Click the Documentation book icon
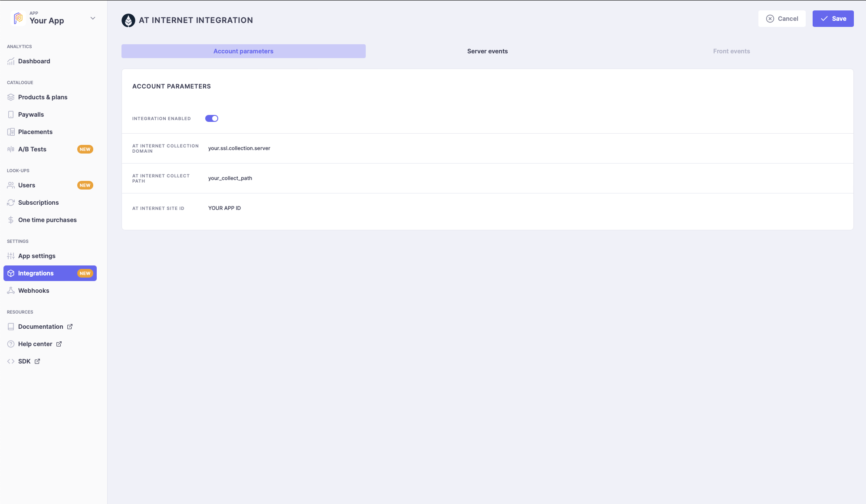The width and height of the screenshot is (866, 504). coord(11,327)
